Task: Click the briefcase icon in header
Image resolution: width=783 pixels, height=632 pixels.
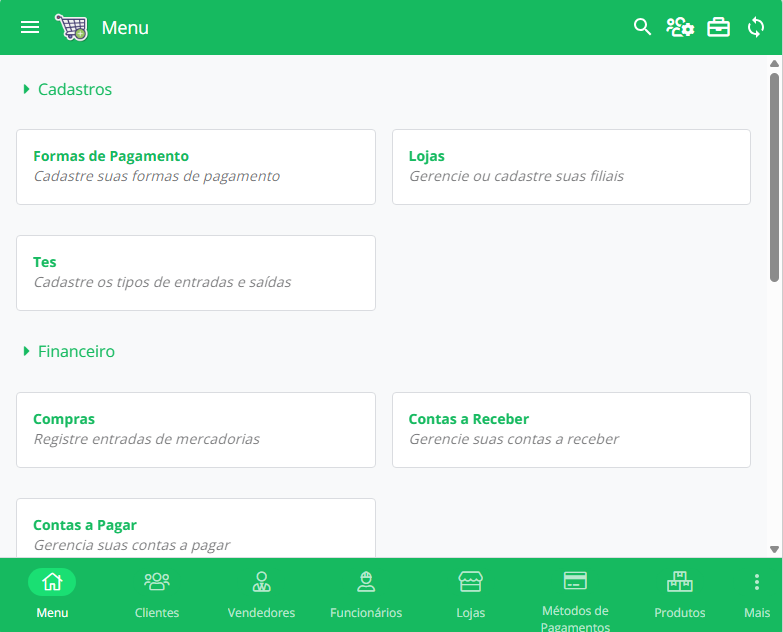Action: pos(719,27)
